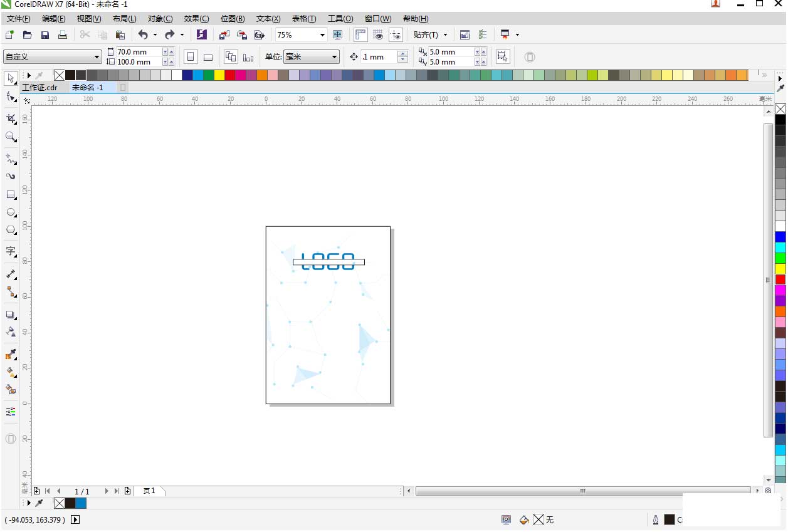Open the page size 自定义 dropdown
788x532 pixels.
(x=97, y=57)
